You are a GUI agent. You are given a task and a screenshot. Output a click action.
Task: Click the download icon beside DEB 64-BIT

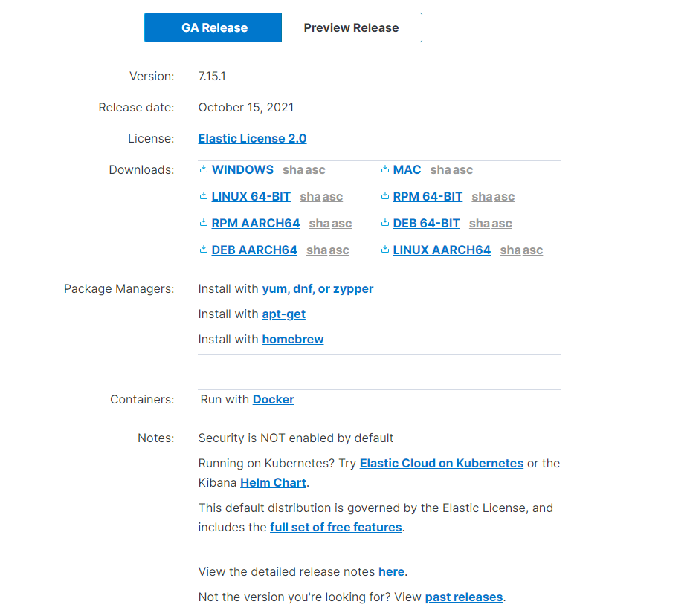pyautogui.click(x=385, y=223)
